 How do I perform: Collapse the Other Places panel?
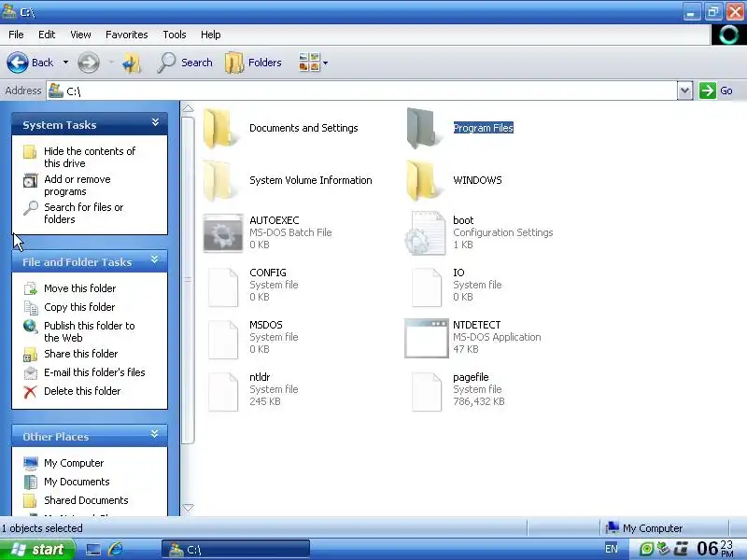(x=155, y=434)
